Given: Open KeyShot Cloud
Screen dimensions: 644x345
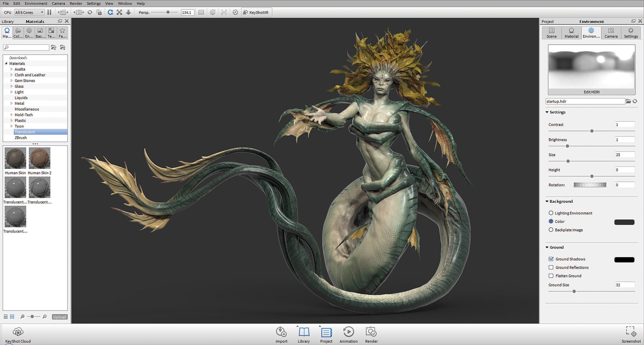Looking at the screenshot, I should click(18, 335).
